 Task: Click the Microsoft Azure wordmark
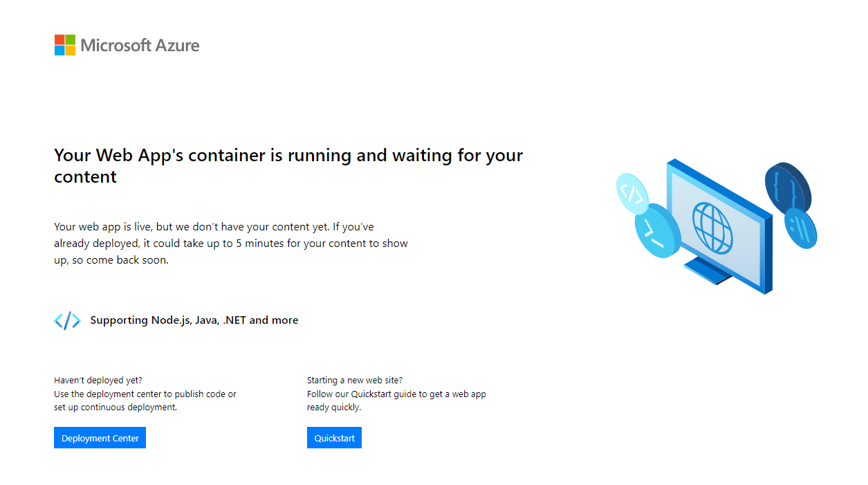140,44
